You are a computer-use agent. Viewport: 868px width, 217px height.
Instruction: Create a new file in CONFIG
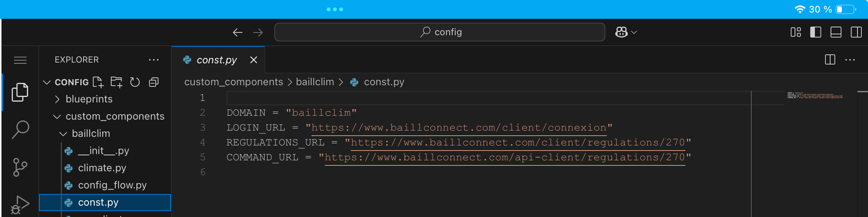coord(98,82)
